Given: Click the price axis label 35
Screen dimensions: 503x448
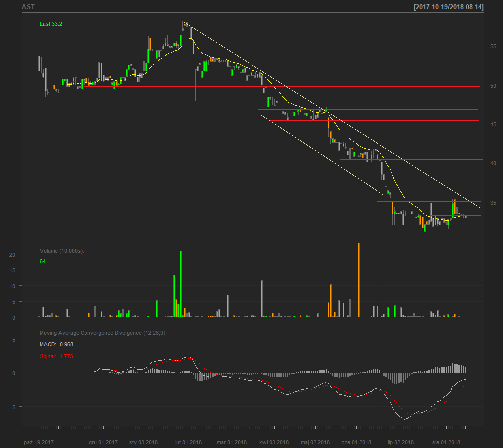Looking at the screenshot, I should tap(493, 203).
